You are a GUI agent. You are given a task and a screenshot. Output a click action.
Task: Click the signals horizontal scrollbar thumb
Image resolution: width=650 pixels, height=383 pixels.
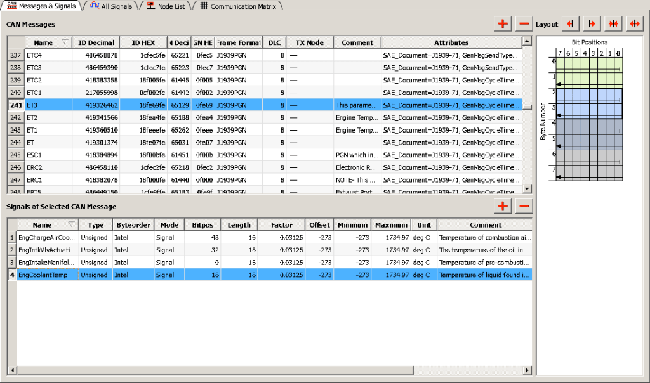click(215, 370)
